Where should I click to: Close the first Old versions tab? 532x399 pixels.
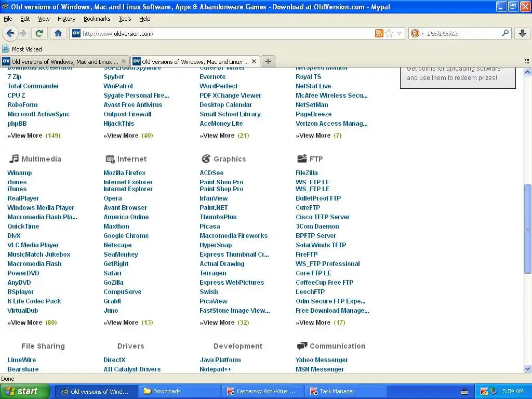point(124,61)
